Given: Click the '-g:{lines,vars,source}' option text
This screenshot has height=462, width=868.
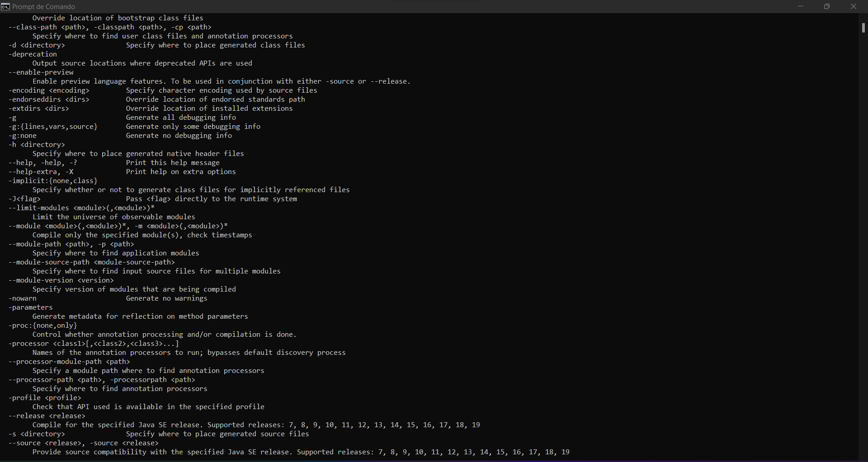Looking at the screenshot, I should click(x=53, y=127).
